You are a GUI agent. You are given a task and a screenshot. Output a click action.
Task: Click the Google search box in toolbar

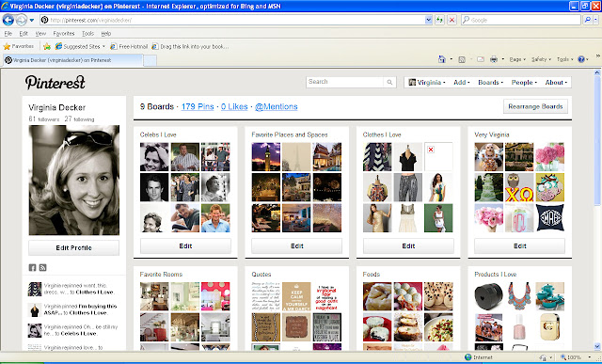click(521, 20)
